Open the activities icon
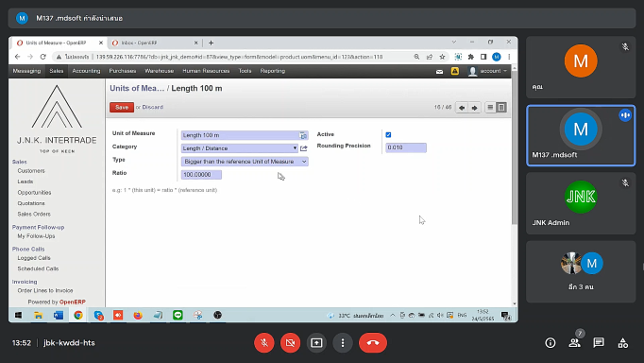 623,343
